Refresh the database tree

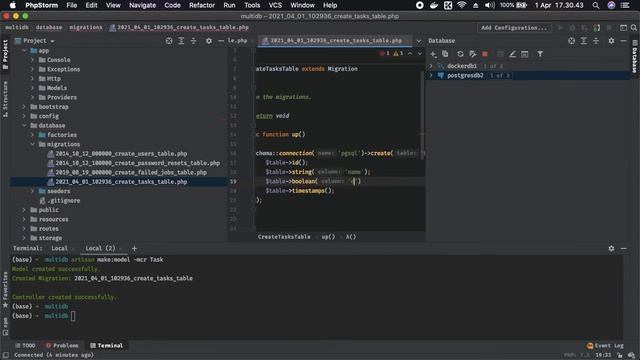[x=460, y=54]
